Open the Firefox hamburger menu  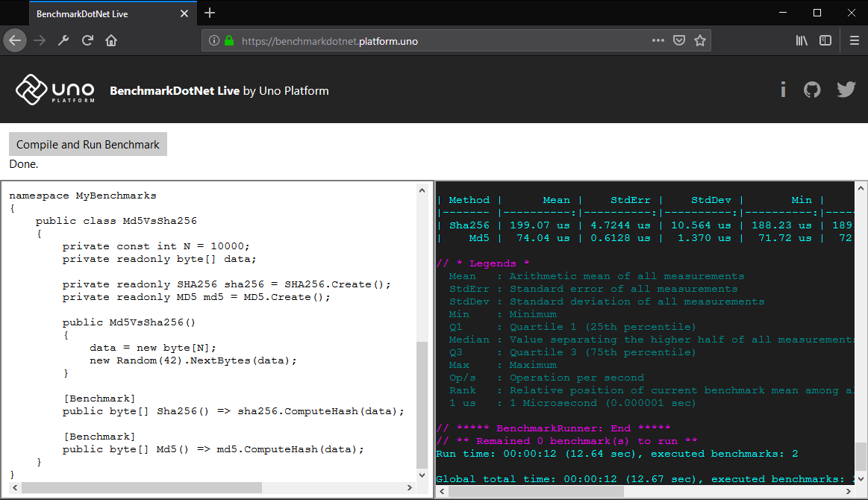click(x=854, y=40)
